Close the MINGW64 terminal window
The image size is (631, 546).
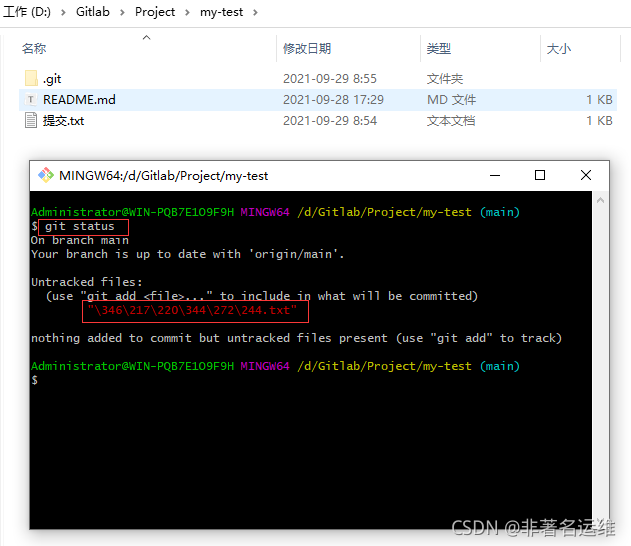click(x=586, y=175)
